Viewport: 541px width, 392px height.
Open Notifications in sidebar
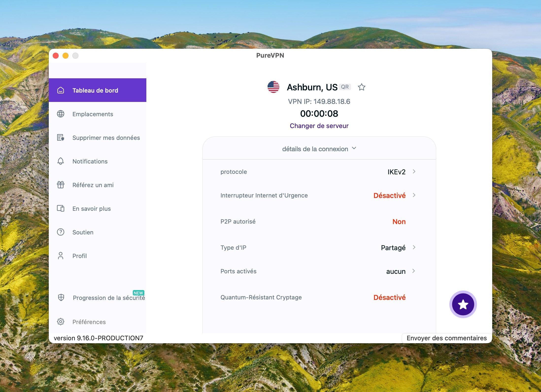98,161
